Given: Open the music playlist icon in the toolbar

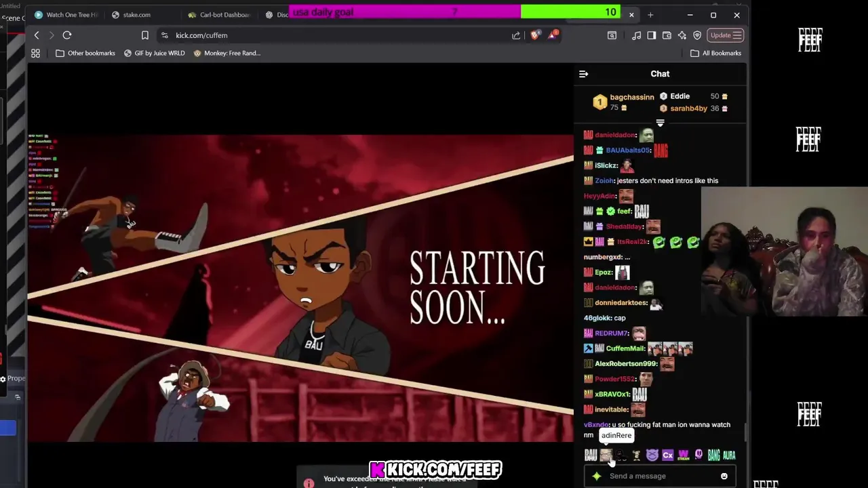Looking at the screenshot, I should tap(636, 35).
